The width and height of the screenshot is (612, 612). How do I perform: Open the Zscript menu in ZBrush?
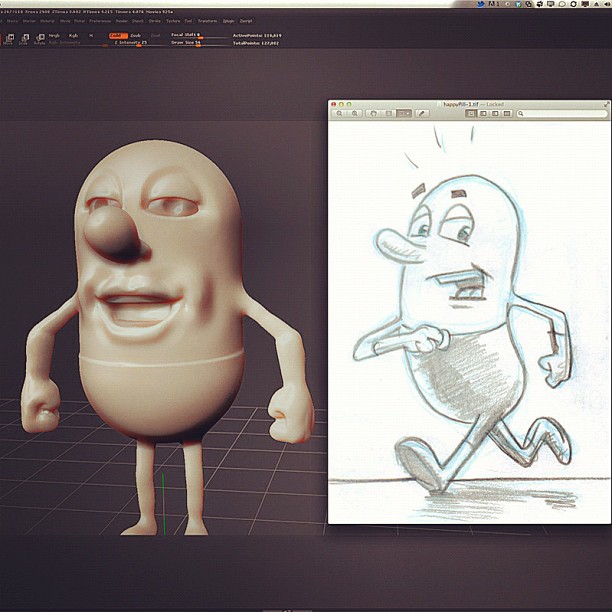click(246, 21)
